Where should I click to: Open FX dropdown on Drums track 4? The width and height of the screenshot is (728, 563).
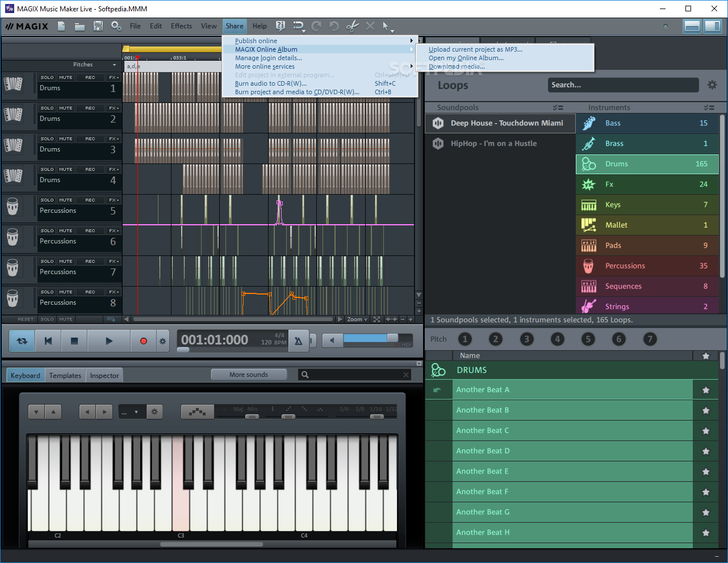(114, 170)
